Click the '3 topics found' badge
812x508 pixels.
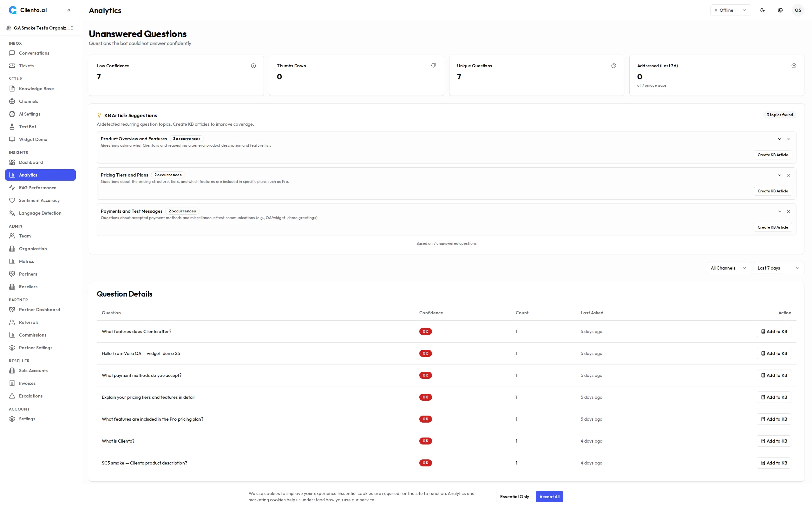point(780,115)
